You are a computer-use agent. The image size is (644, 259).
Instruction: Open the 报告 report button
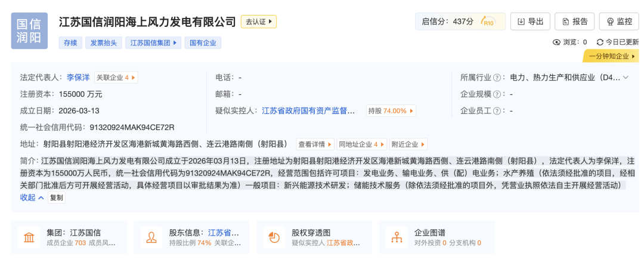(x=574, y=21)
